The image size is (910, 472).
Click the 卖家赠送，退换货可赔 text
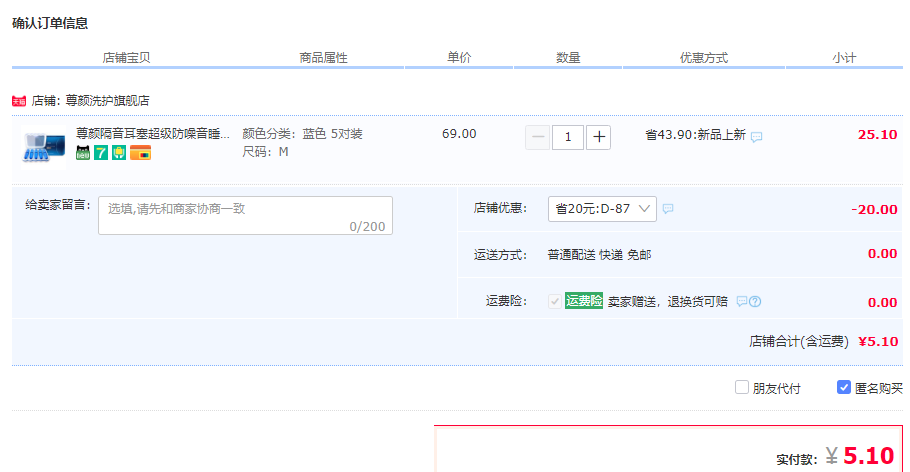(x=668, y=301)
